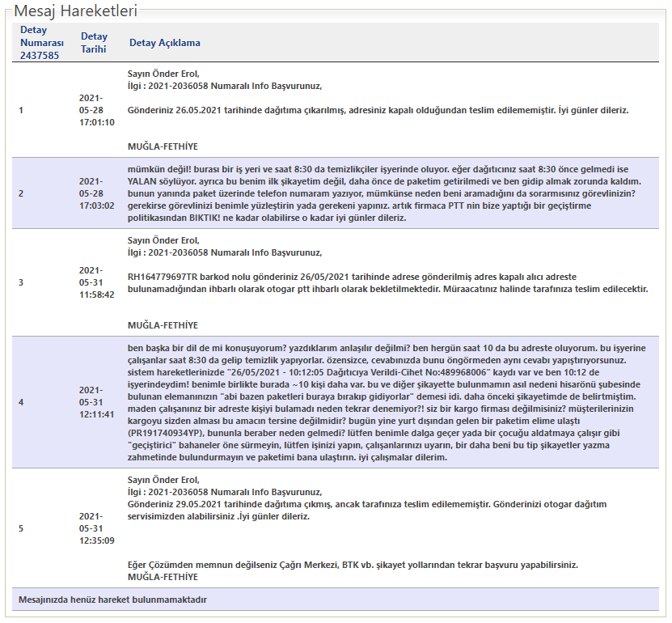Select the detail number 2 cell
Screen dimensions: 672x623
[21, 193]
